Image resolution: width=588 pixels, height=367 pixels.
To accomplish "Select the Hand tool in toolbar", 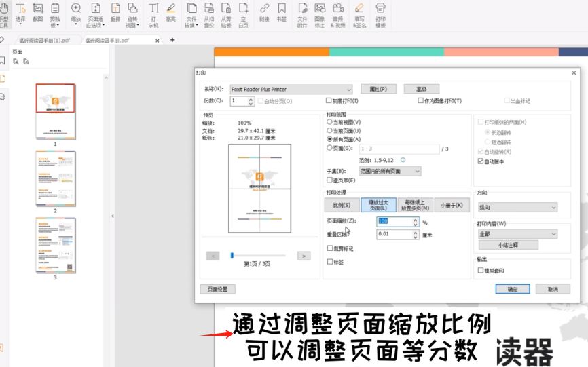I will 4,14.
